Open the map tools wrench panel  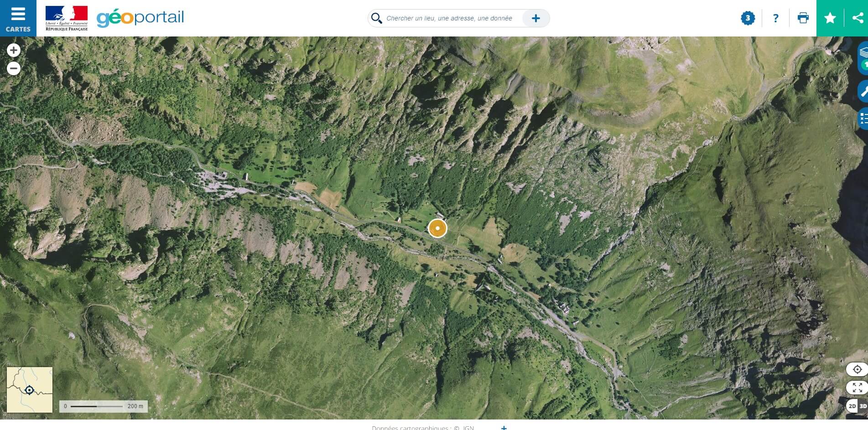pyautogui.click(x=863, y=91)
